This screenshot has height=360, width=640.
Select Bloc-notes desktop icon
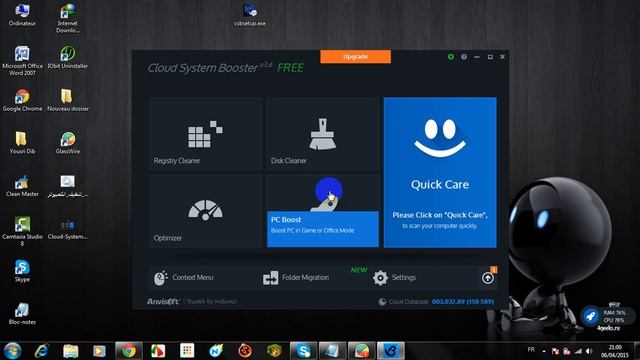click(x=22, y=314)
